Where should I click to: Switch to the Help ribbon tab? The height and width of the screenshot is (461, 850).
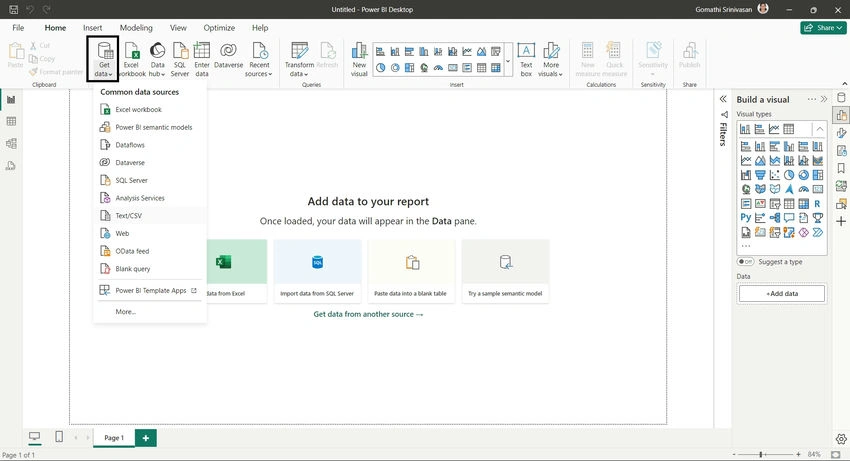point(260,28)
